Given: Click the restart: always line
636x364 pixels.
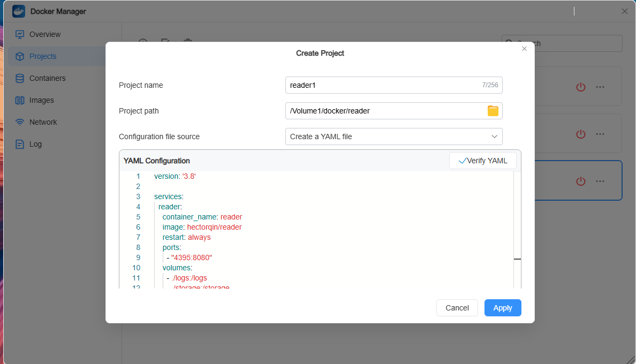Looking at the screenshot, I should (x=187, y=237).
